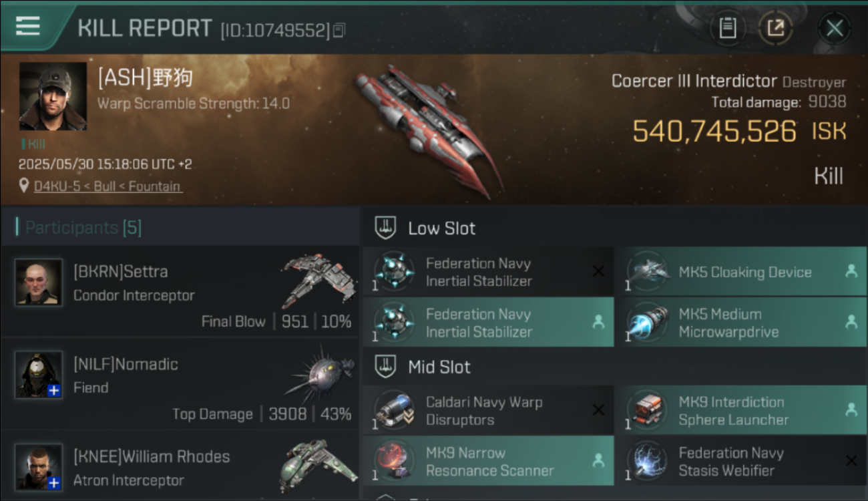Open the D4KU-5 < Bull < Fountain location link
Image resolution: width=868 pixels, height=501 pixels.
point(107,186)
